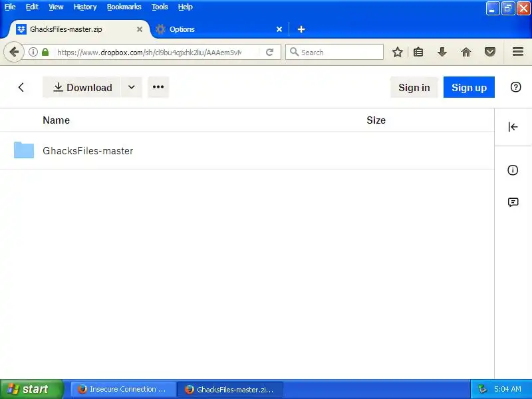Click the GhacksFiles-master folder icon

coord(24,150)
